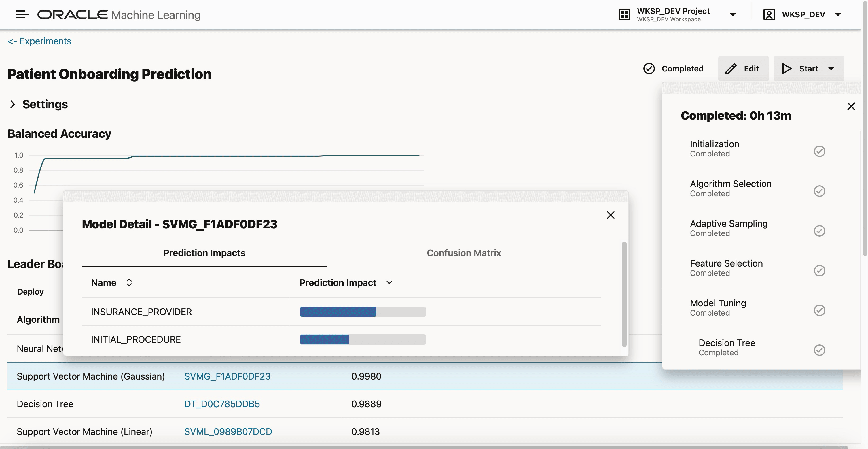
Task: Click the 0.9889 accuracy value
Action: click(x=366, y=404)
